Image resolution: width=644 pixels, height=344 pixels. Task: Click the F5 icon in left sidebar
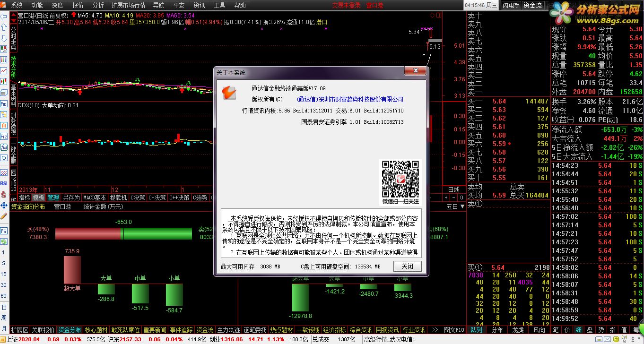pyautogui.click(x=4, y=231)
